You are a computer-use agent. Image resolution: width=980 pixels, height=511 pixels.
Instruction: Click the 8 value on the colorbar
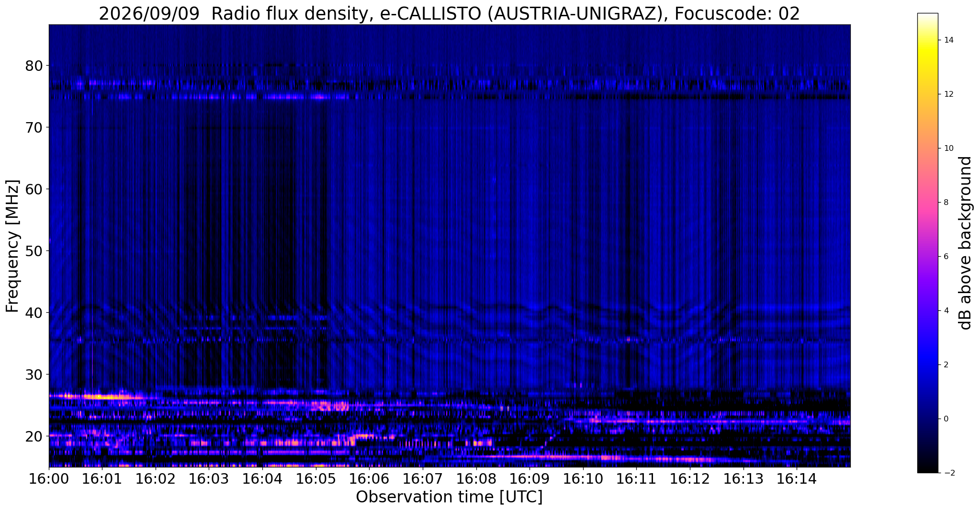point(946,203)
